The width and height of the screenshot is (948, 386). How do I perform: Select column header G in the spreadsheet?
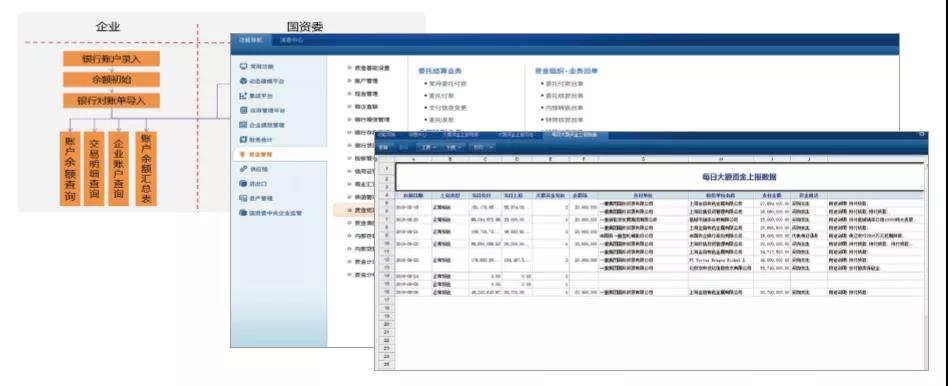(x=643, y=159)
